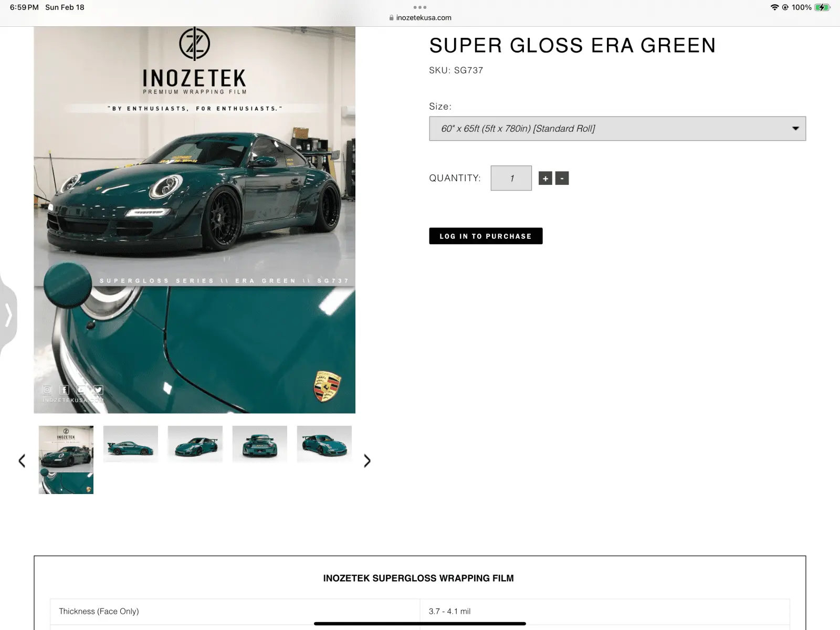This screenshot has height=630, width=840.
Task: Tap the three-dot multitasking menu
Action: pos(420,7)
